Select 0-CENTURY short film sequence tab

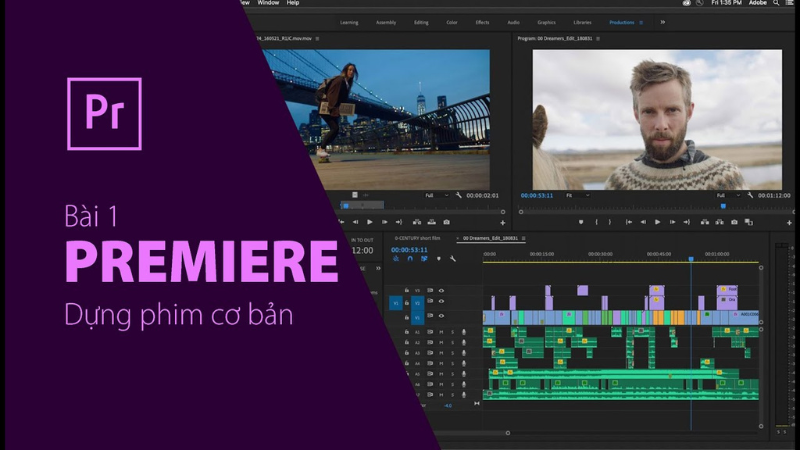(x=417, y=238)
